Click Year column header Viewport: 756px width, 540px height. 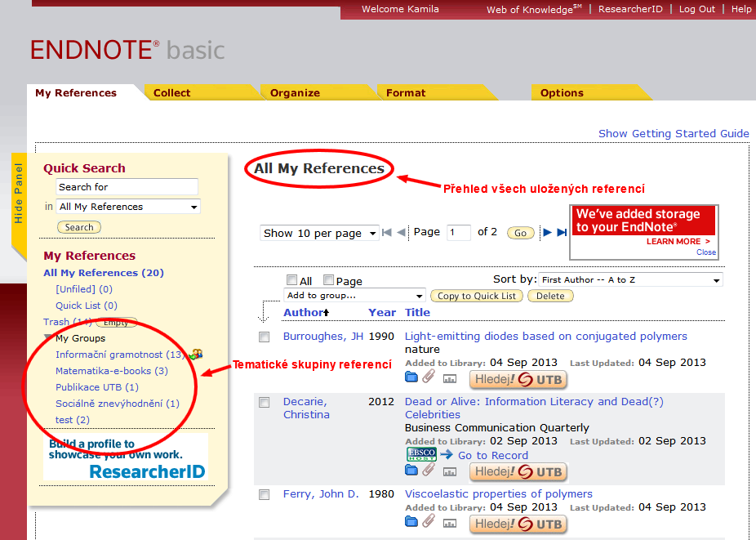pyautogui.click(x=382, y=313)
